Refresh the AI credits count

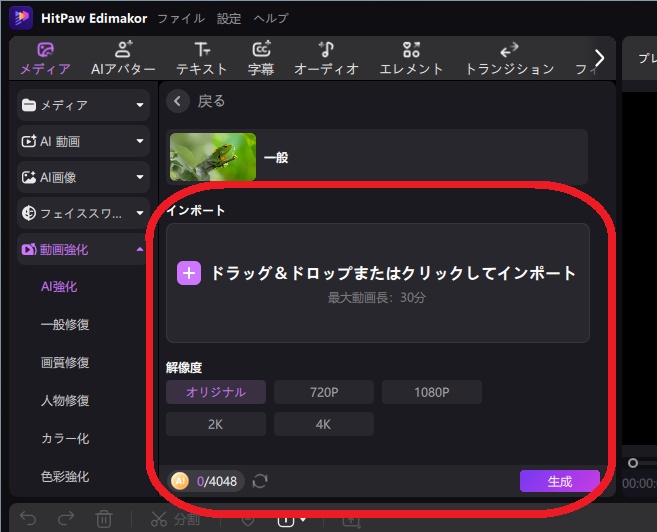260,481
